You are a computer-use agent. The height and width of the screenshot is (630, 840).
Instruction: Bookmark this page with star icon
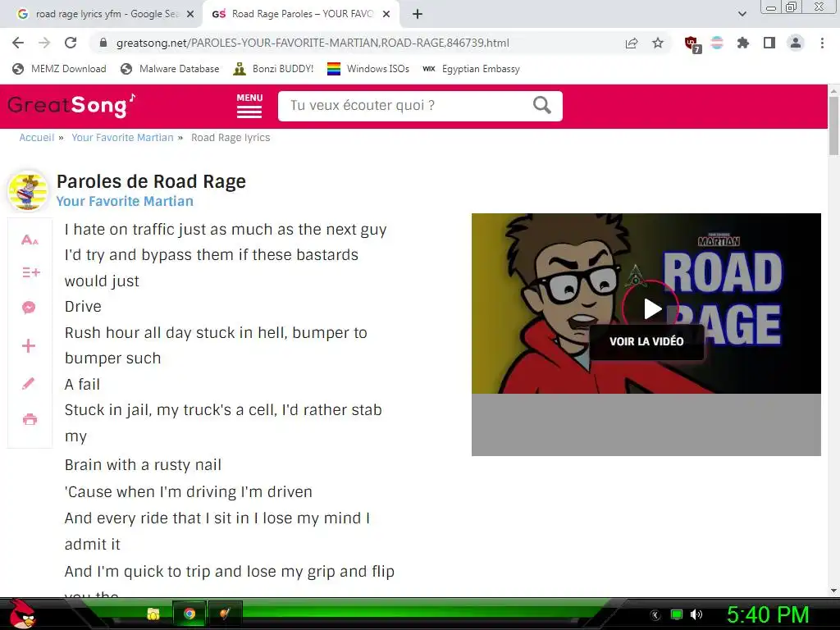[x=658, y=43]
